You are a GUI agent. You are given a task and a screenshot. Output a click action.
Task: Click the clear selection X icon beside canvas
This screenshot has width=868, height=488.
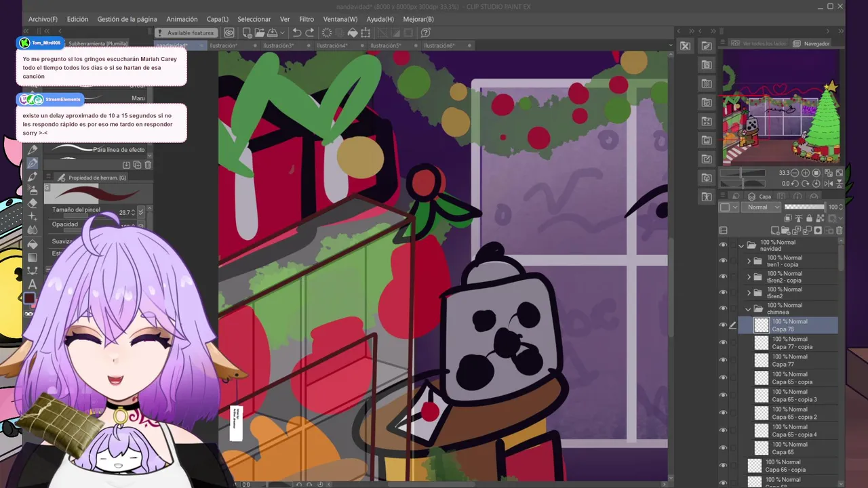pos(685,45)
